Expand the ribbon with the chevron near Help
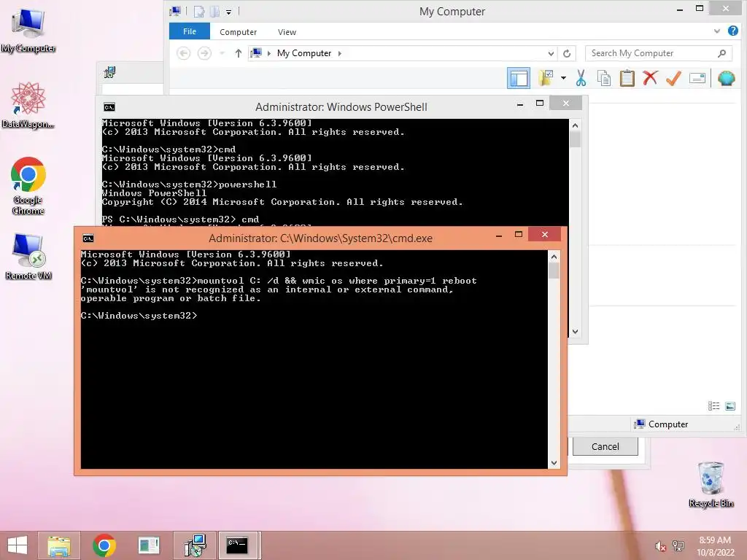The height and width of the screenshot is (560, 747). pos(716,31)
